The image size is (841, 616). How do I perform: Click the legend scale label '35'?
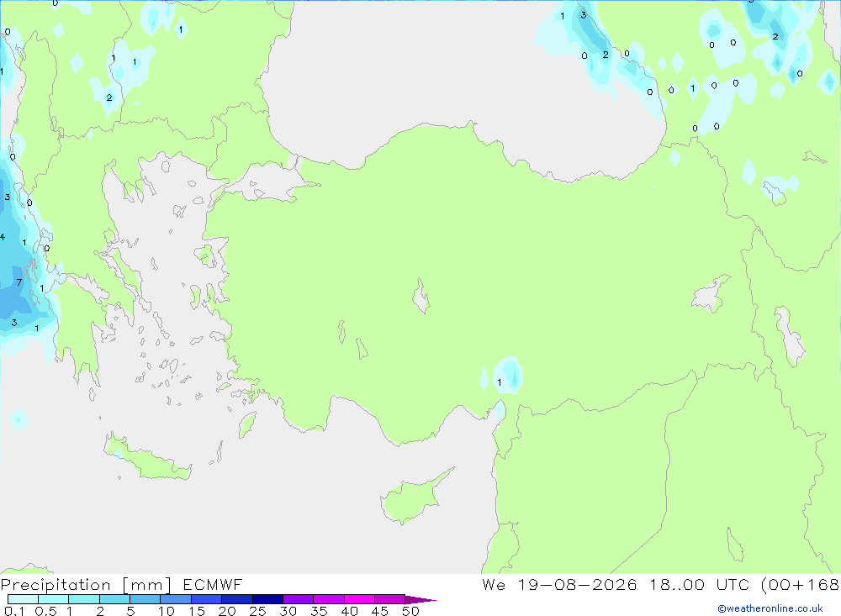point(319,611)
